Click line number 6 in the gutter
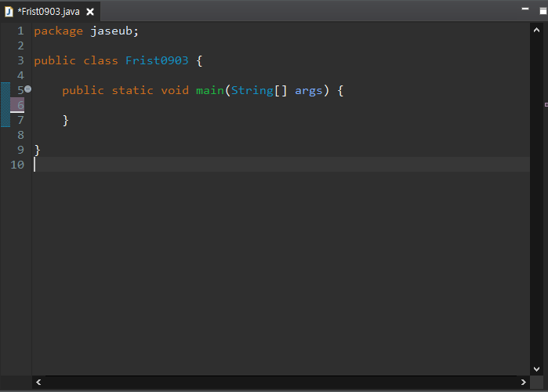Viewport: 548px width, 392px height. 20,105
